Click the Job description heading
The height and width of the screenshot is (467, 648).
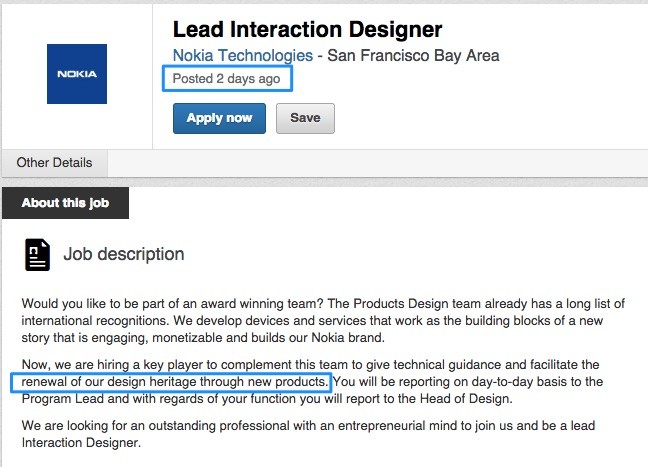124,254
